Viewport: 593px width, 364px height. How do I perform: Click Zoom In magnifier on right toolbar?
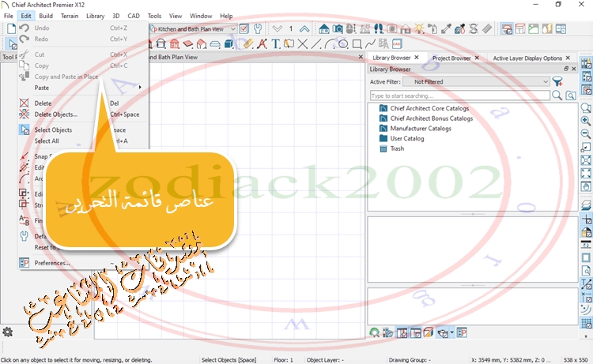[x=586, y=121]
